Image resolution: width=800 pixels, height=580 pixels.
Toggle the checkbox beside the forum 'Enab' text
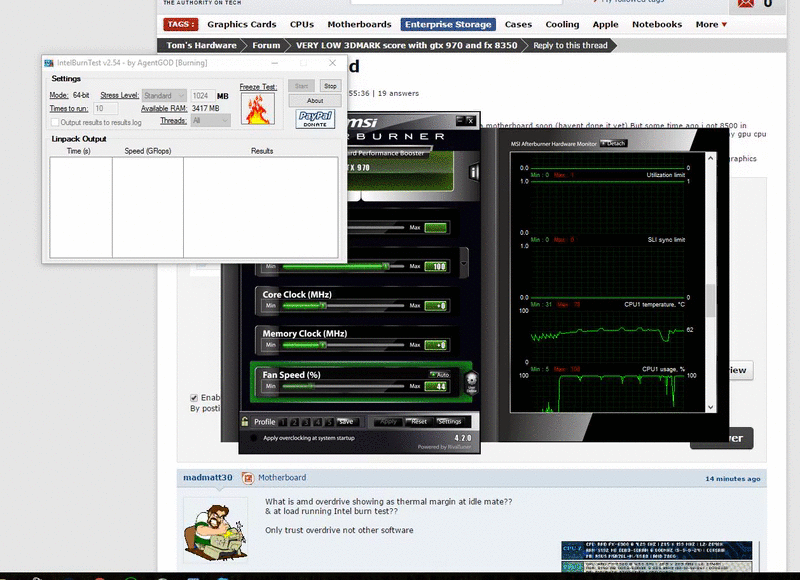click(x=194, y=397)
